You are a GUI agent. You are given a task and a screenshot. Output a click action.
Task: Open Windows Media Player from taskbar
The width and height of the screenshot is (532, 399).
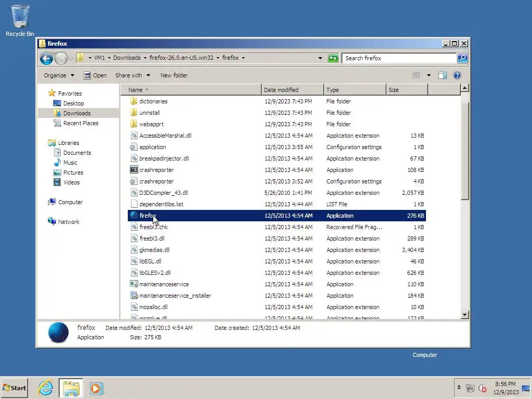tap(96, 388)
